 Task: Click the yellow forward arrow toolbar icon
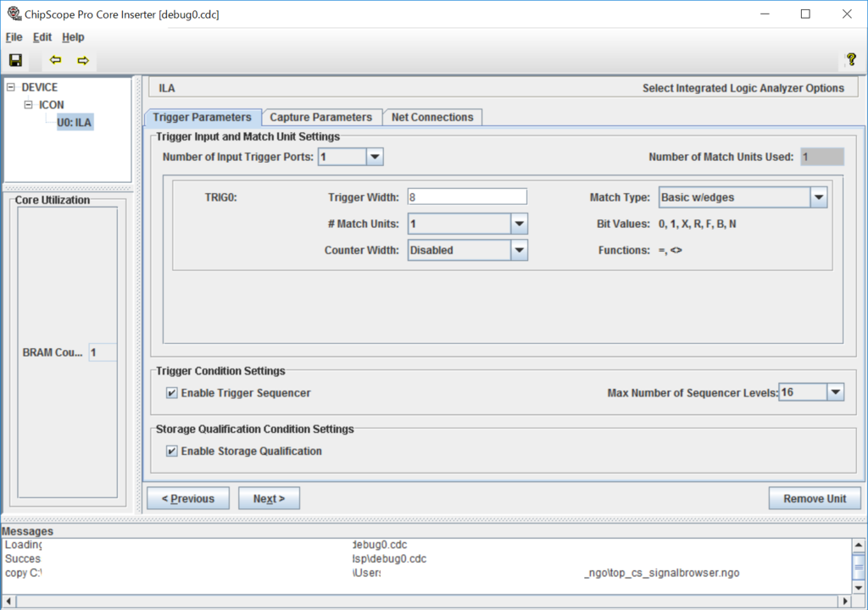pyautogui.click(x=83, y=60)
